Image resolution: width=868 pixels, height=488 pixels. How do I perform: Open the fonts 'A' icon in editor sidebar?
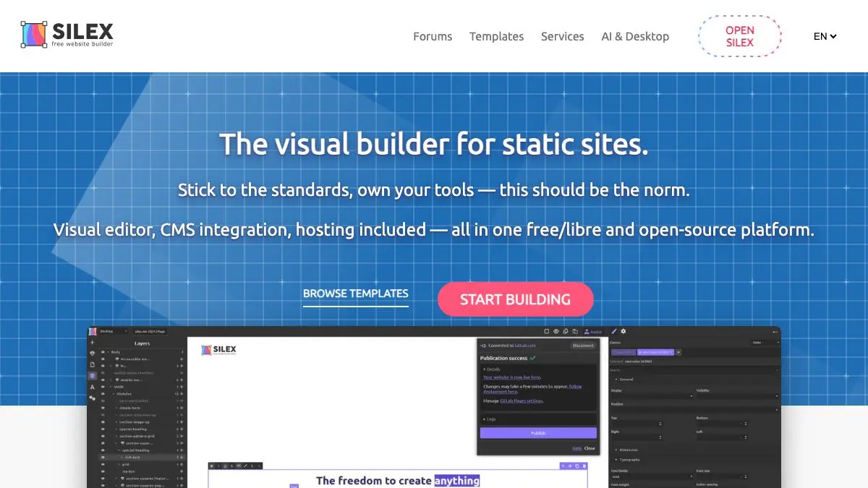92,388
